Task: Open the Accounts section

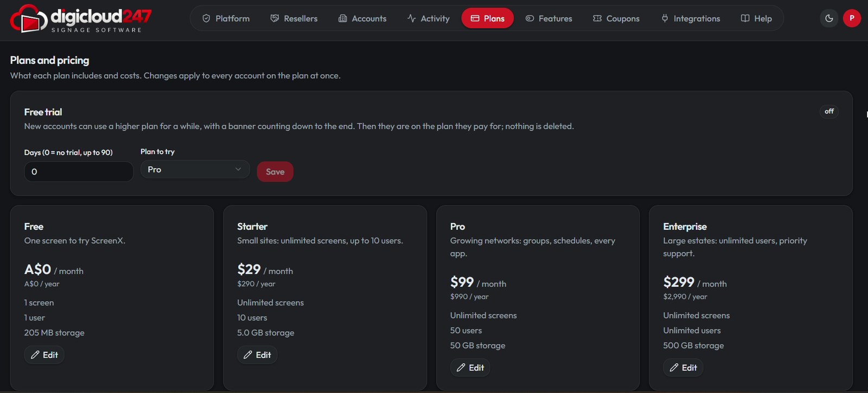Action: coord(362,18)
